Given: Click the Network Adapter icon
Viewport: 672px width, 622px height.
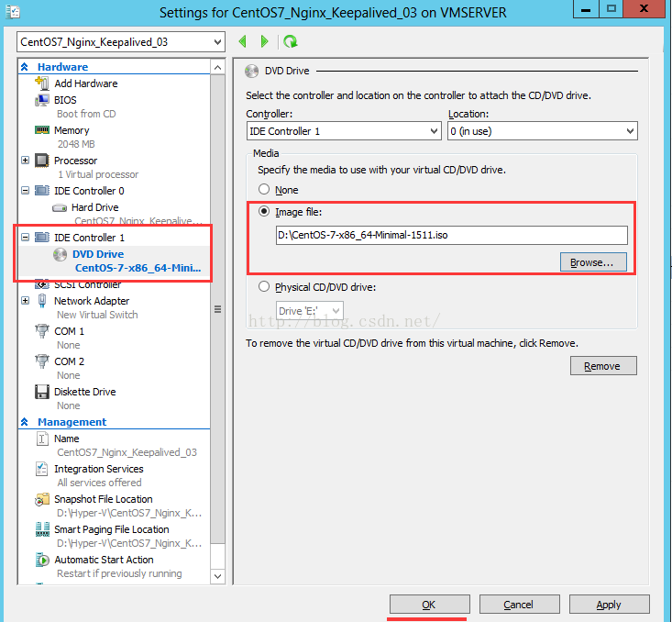Looking at the screenshot, I should pos(41,301).
